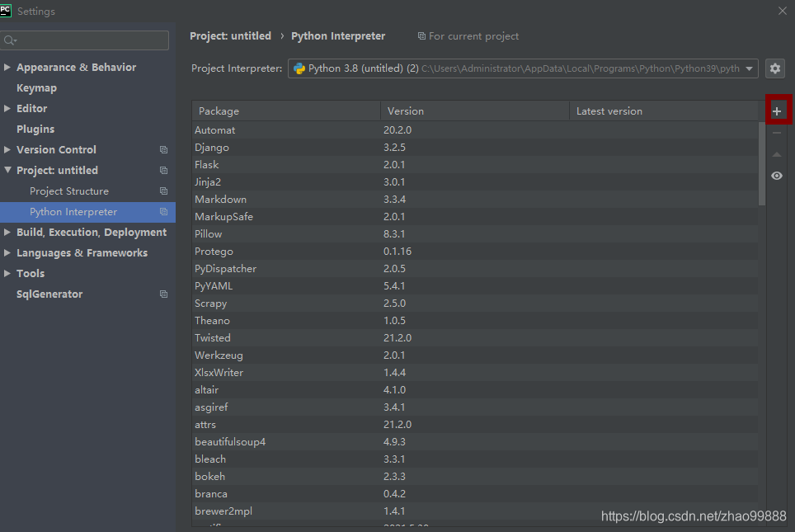Click project-level icon beside Version Control
795x532 pixels.
pos(163,149)
